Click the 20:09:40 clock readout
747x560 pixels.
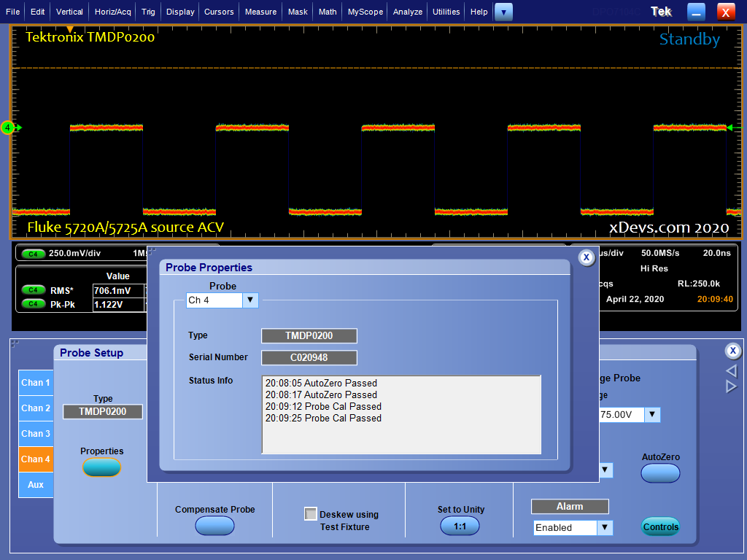coord(715,299)
